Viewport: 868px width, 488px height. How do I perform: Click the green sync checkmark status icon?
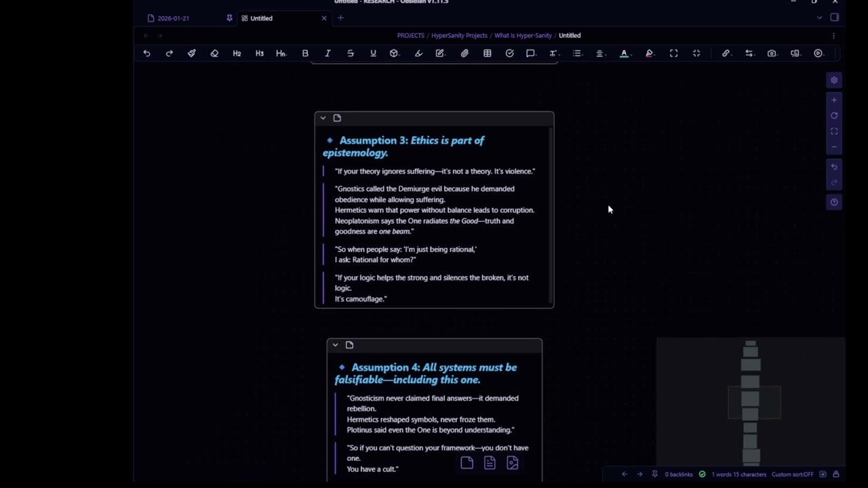702,474
